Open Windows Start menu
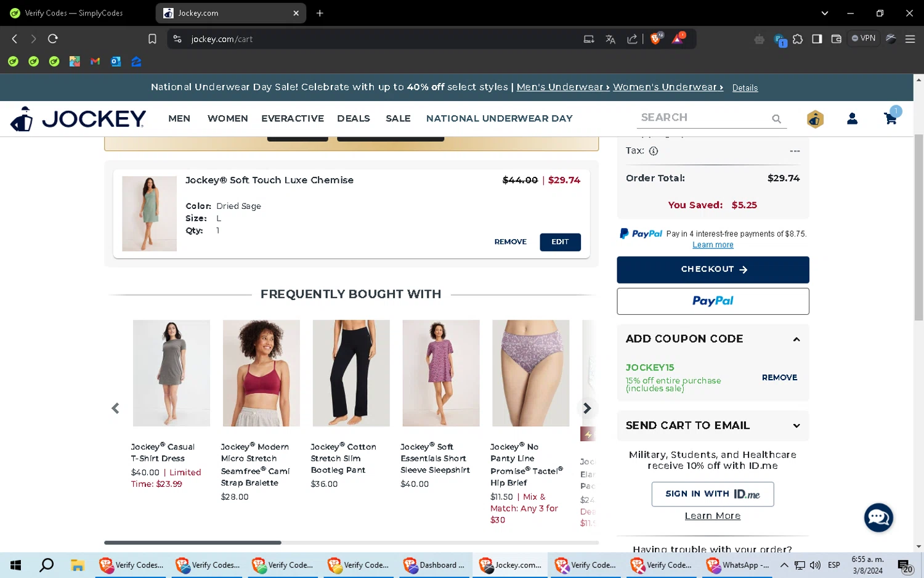 (16, 565)
